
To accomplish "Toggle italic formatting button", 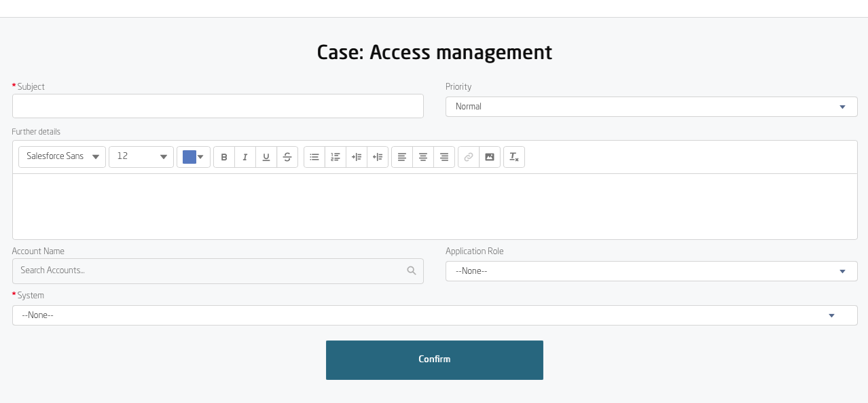I will tap(245, 157).
